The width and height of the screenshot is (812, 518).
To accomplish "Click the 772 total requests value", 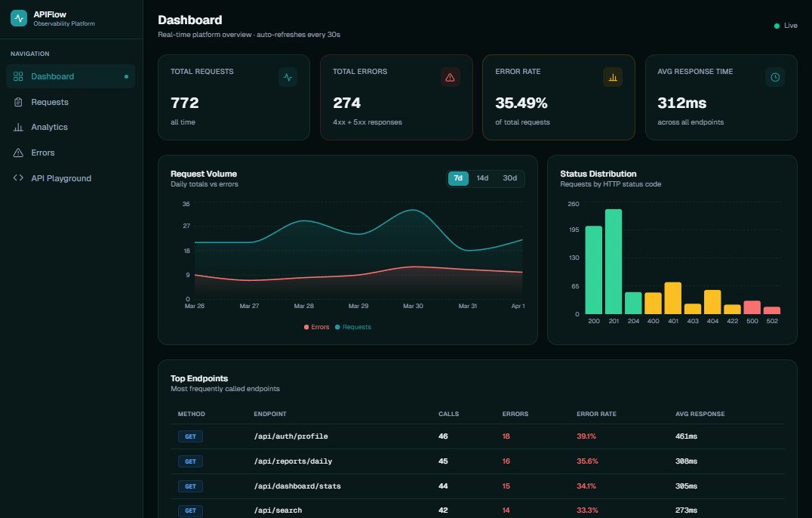I will (x=185, y=103).
